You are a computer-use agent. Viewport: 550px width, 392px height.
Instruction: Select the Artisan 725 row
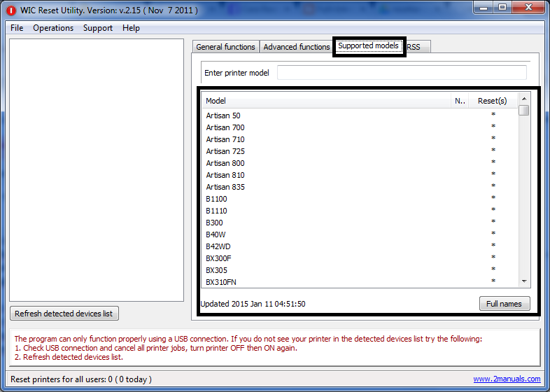[x=360, y=151]
